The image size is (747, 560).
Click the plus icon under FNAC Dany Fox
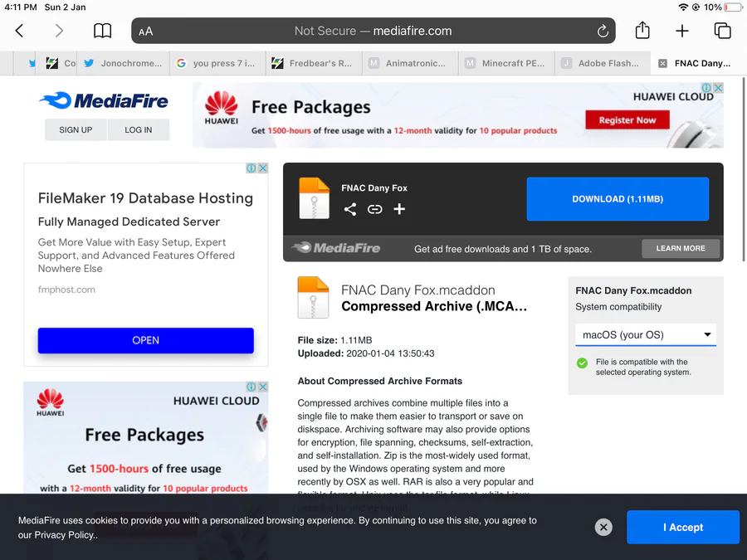399,209
